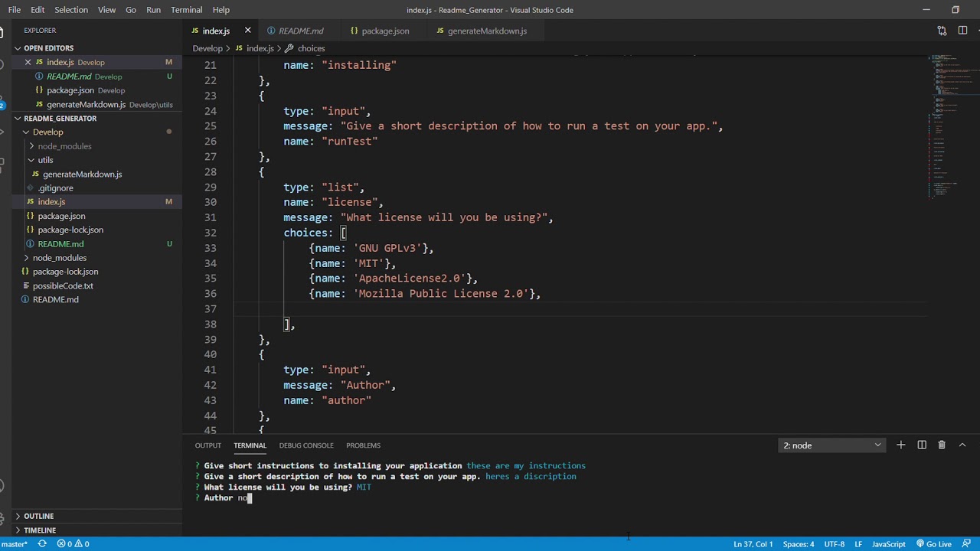The image size is (980, 551).
Task: Split the terminal panel
Action: click(922, 445)
